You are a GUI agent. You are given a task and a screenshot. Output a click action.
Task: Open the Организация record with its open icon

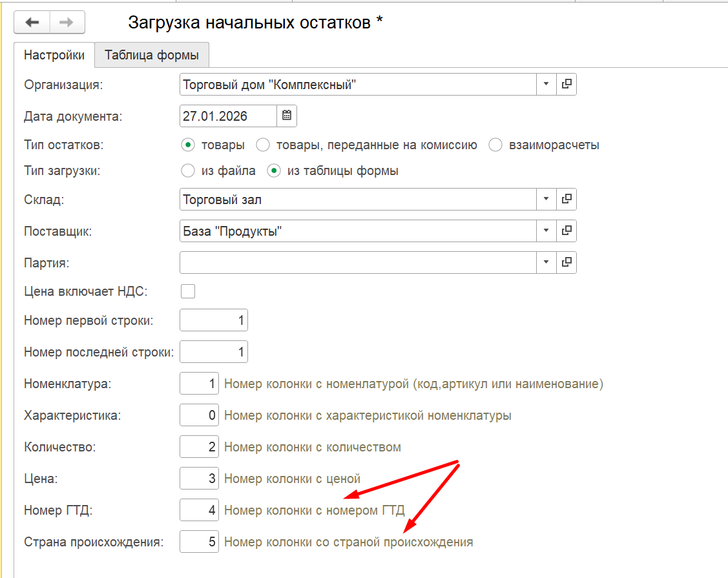pos(567,85)
